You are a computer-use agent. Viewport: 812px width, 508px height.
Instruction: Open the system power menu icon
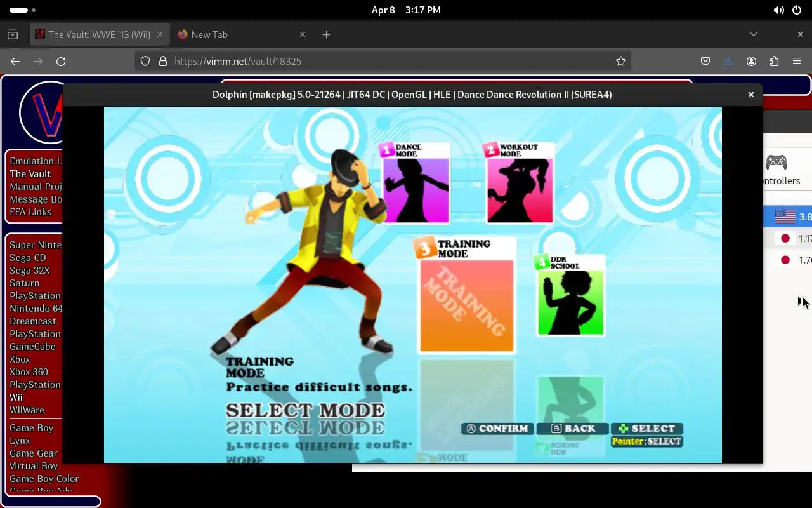(797, 10)
